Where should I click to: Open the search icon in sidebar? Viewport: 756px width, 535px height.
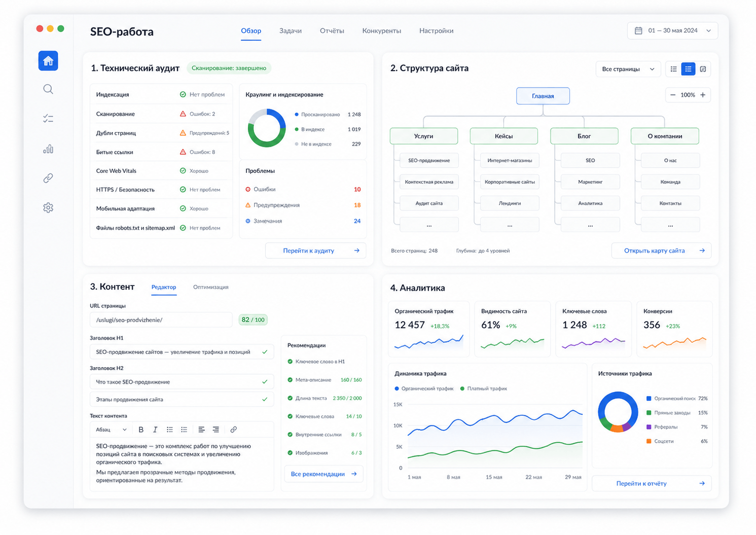click(x=48, y=89)
